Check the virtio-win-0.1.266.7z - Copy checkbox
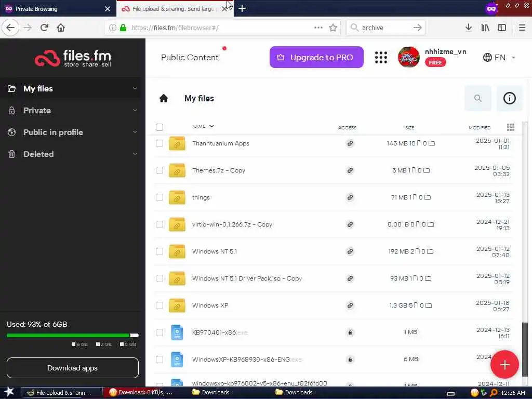The image size is (532, 399). click(159, 224)
